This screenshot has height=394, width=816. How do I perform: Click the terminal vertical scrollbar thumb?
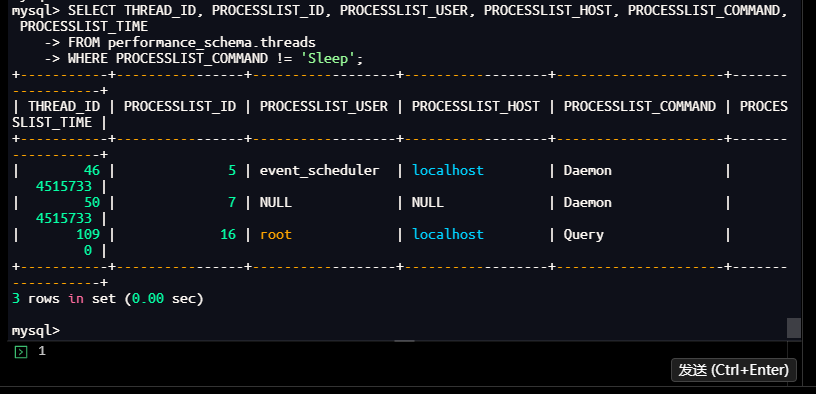click(793, 328)
